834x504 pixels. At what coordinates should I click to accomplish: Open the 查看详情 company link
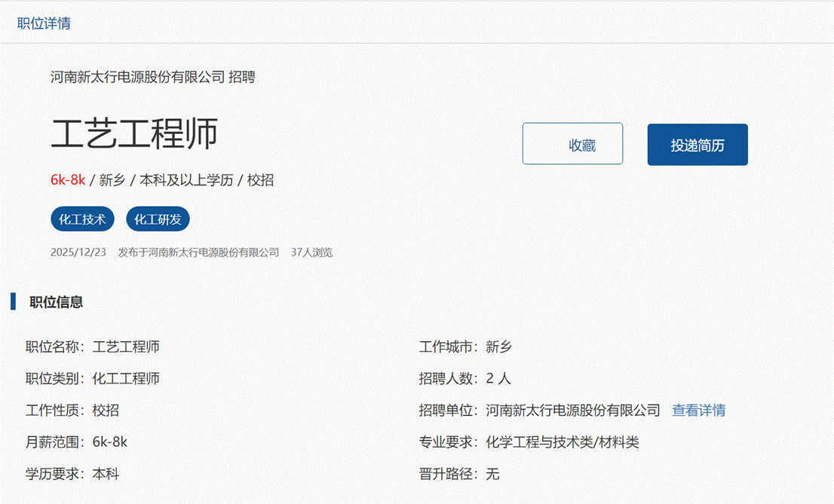[698, 411]
